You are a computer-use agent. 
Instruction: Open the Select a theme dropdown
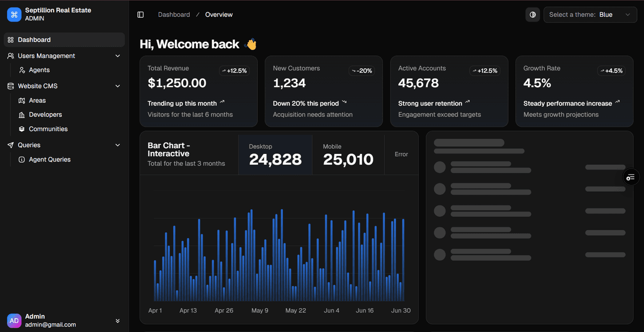coord(590,14)
